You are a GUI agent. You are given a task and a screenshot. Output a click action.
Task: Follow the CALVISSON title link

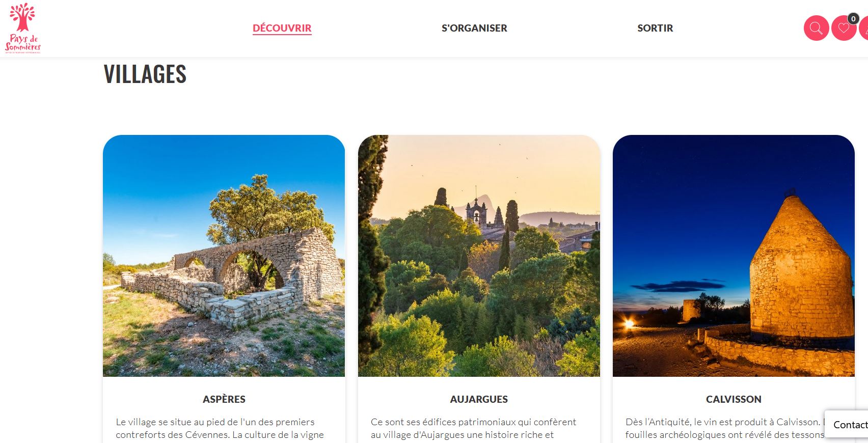click(734, 399)
